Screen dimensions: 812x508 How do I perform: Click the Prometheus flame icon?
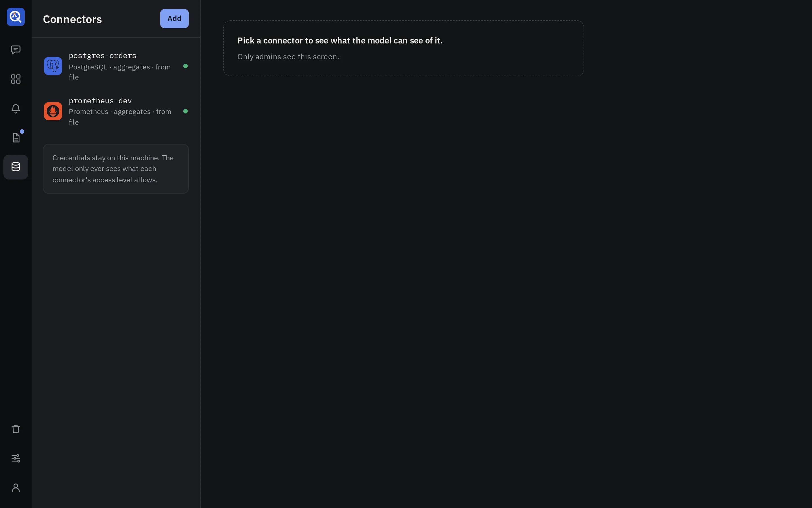pos(53,111)
